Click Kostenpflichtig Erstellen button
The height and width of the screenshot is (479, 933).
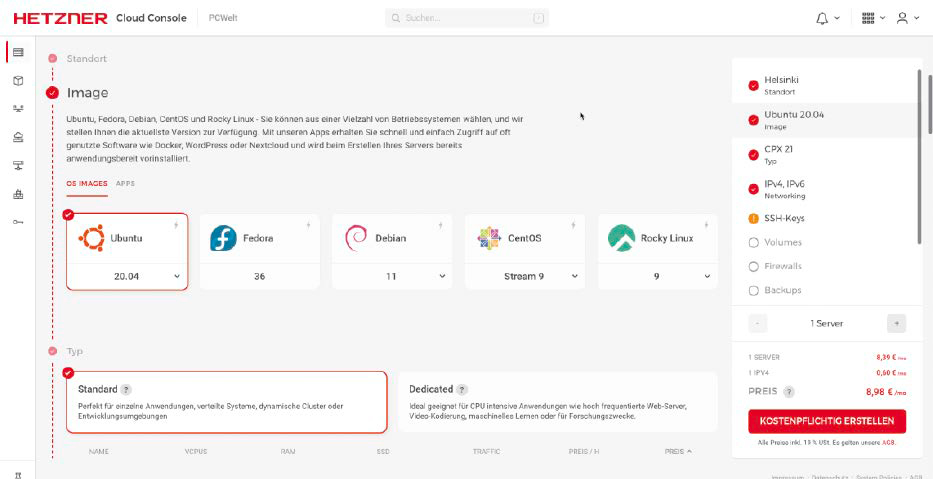tap(827, 421)
